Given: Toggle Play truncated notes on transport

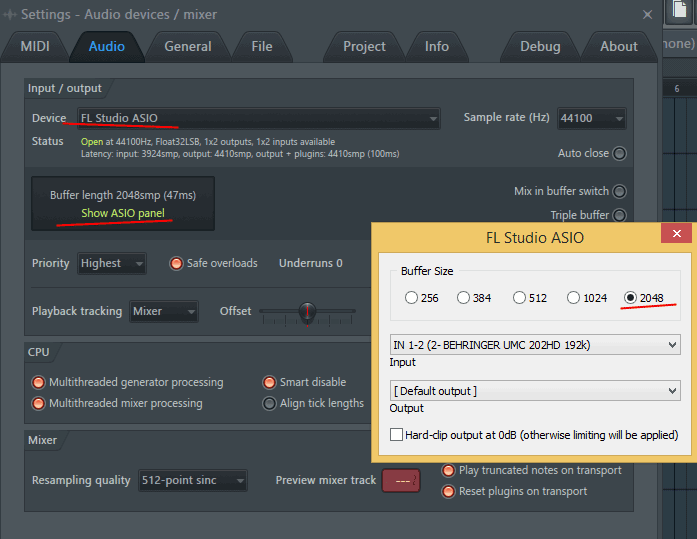Looking at the screenshot, I should tap(448, 470).
